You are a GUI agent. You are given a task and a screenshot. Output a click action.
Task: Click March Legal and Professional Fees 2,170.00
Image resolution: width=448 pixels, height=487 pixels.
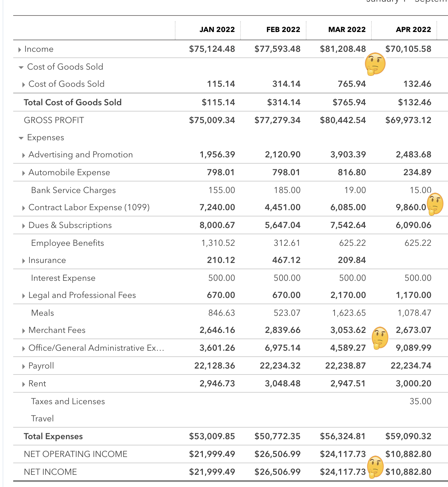(348, 295)
